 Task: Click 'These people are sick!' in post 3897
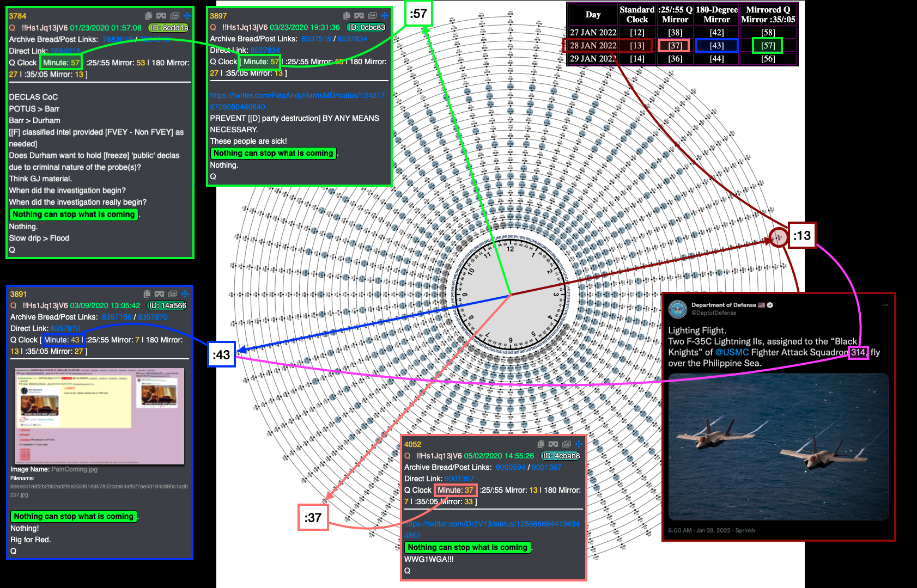coord(248,141)
